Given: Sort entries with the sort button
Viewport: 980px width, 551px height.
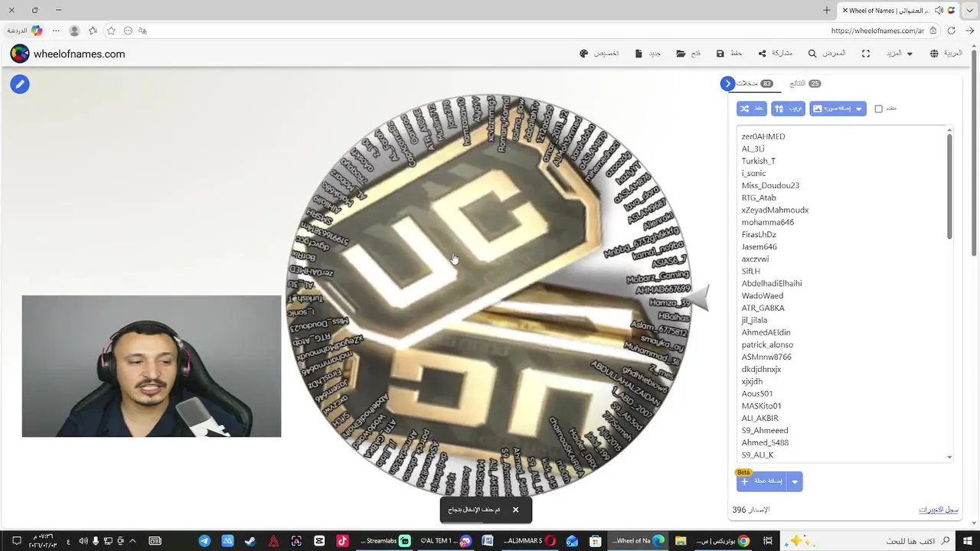Looking at the screenshot, I should click(x=788, y=109).
